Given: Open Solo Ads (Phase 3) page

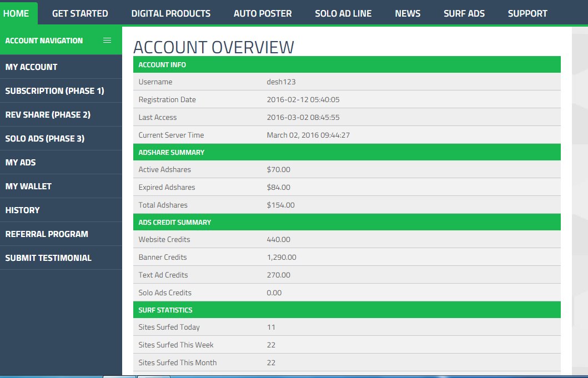Looking at the screenshot, I should [46, 138].
